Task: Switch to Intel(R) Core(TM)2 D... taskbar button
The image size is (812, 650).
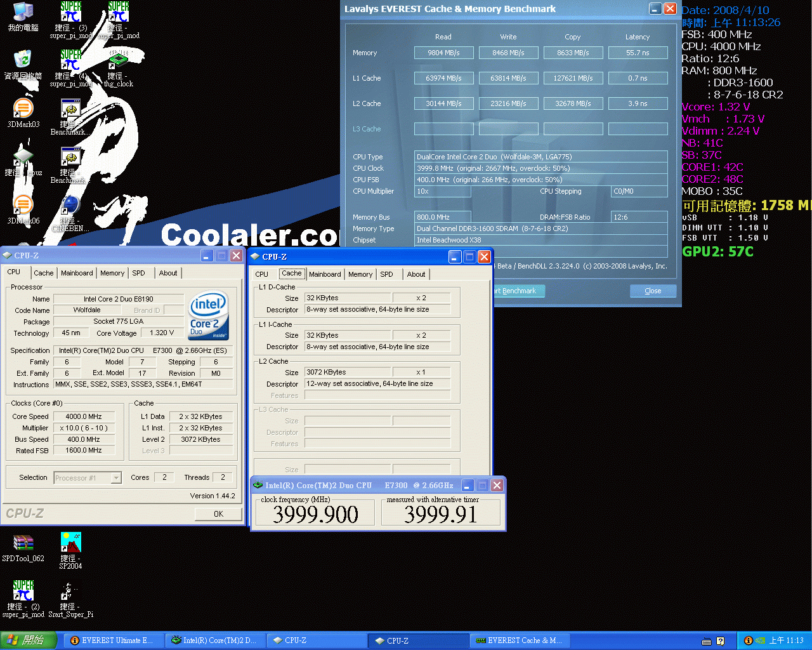Action: (x=215, y=640)
